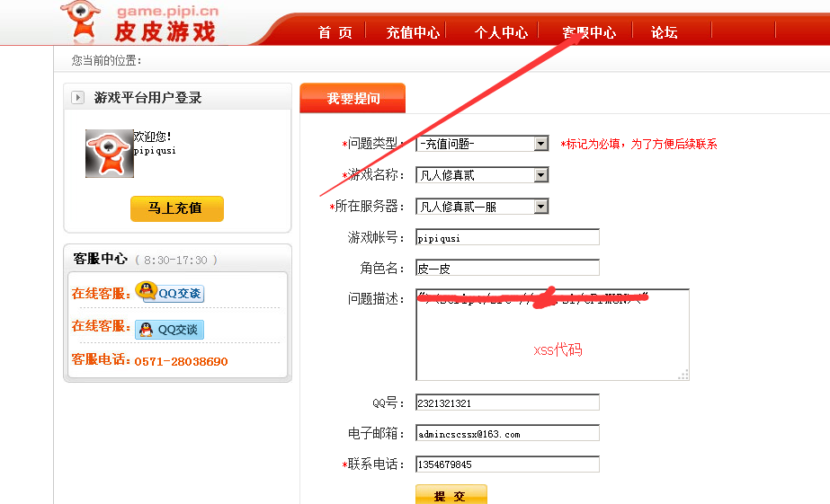
Task: Click the 欢迎您! greeting text
Action: point(153,137)
